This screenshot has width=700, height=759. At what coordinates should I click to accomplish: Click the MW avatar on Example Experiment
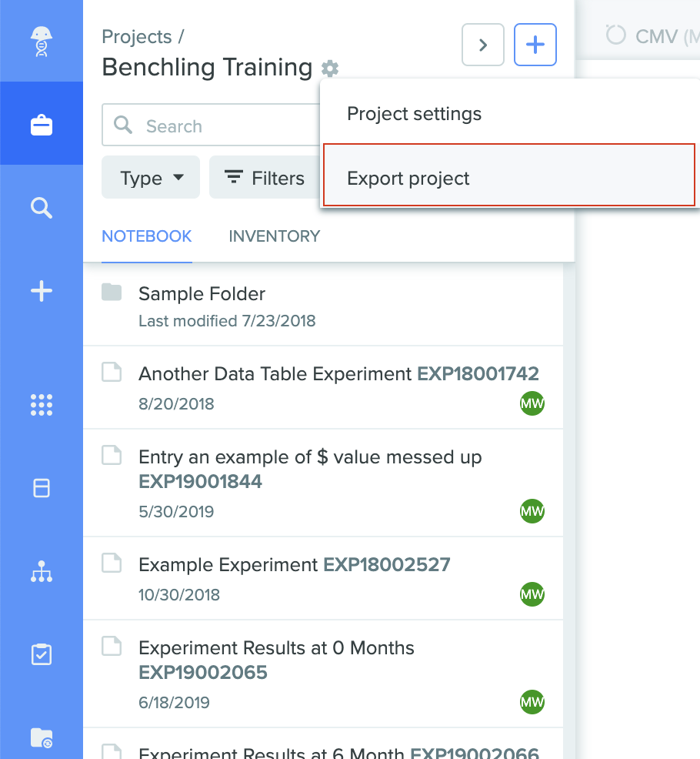532,594
